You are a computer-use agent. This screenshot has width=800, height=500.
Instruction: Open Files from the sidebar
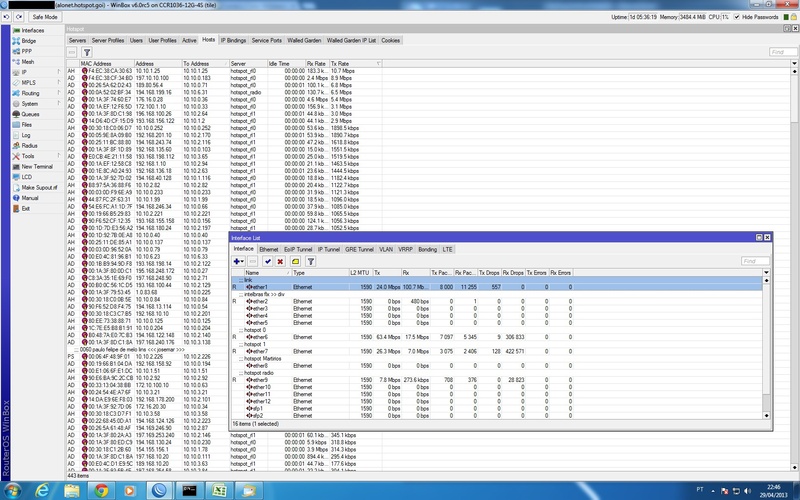pos(27,124)
